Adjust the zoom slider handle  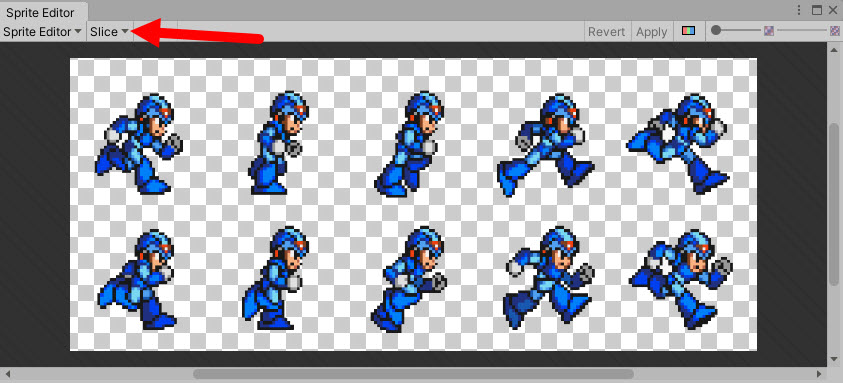716,31
